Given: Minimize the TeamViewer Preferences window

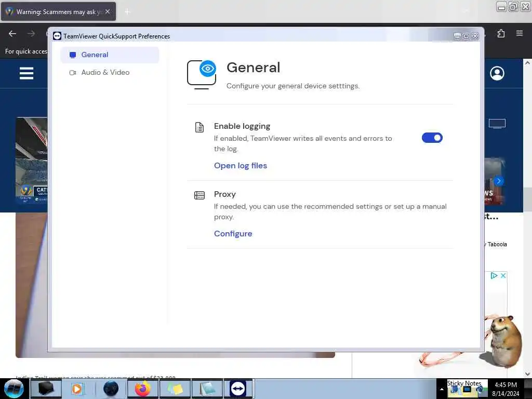Looking at the screenshot, I should 457,36.
